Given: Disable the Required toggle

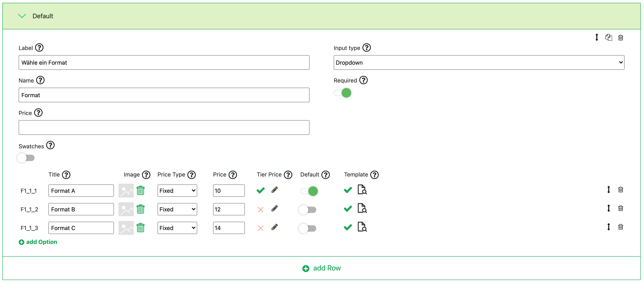Looking at the screenshot, I should 342,93.
